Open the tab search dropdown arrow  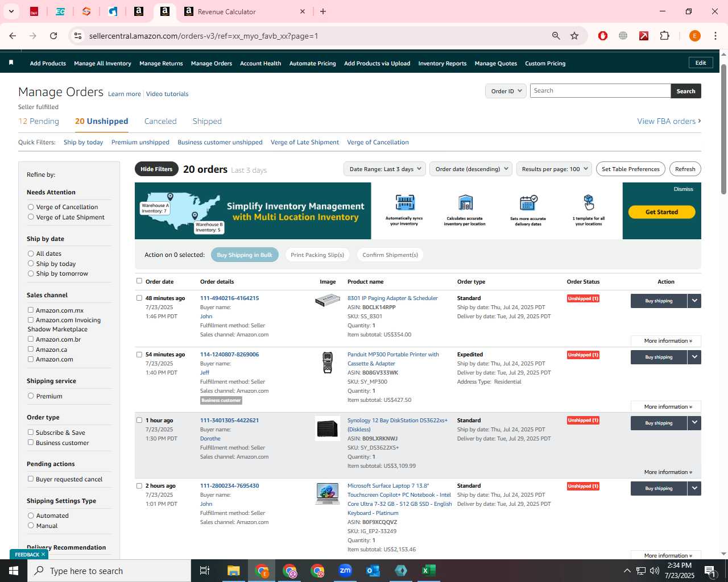[x=11, y=11]
